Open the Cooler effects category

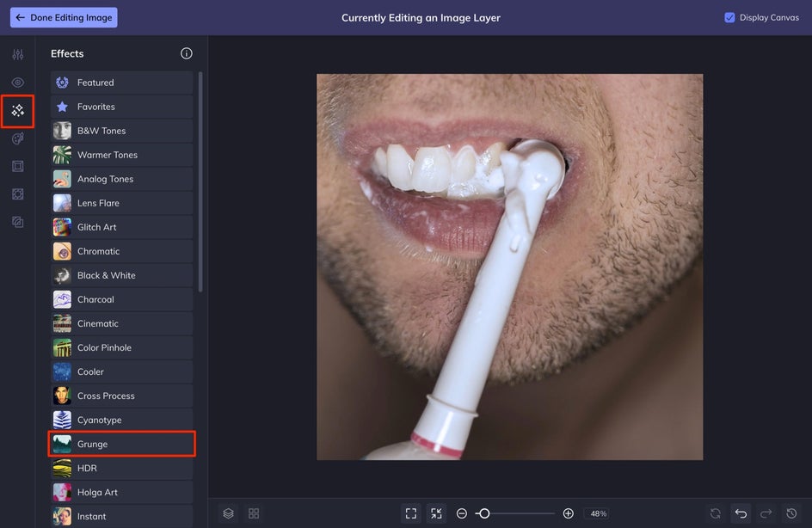pyautogui.click(x=121, y=371)
